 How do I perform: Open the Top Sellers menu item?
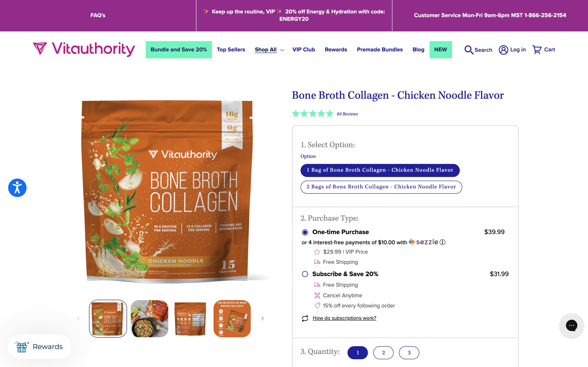(x=231, y=50)
